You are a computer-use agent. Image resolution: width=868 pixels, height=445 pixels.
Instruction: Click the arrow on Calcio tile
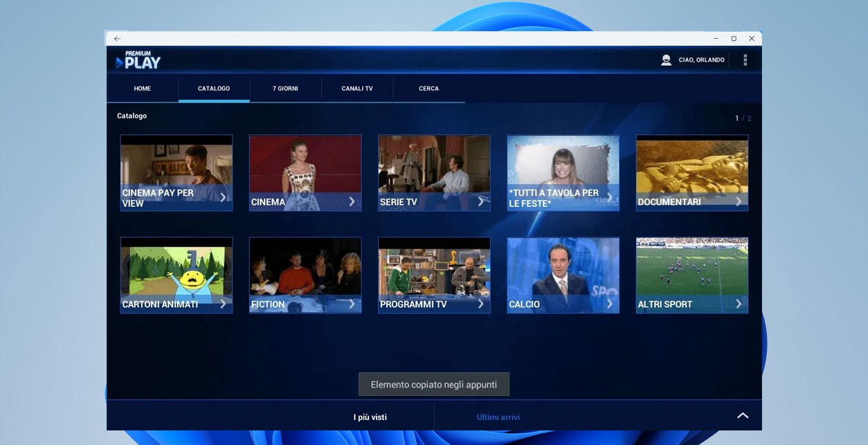[x=609, y=304]
